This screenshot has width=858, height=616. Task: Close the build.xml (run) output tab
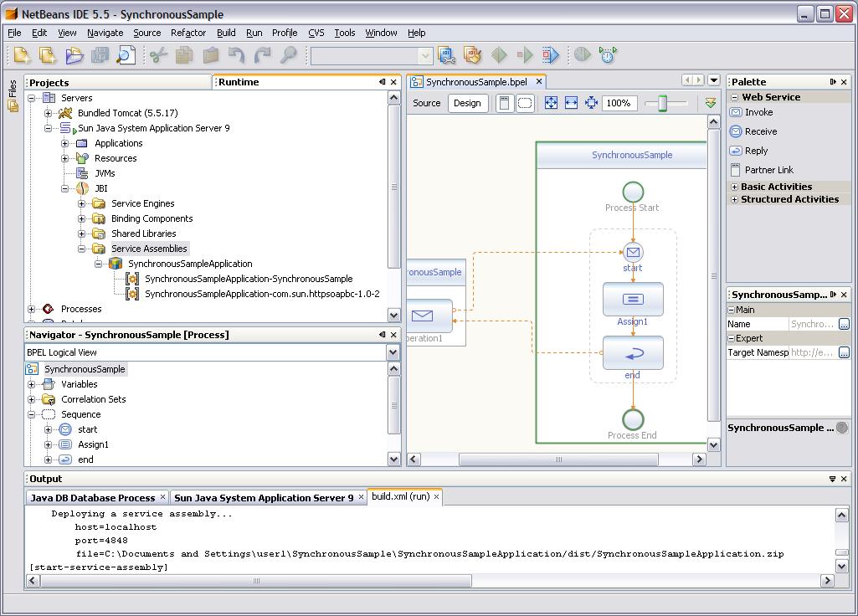(x=437, y=497)
